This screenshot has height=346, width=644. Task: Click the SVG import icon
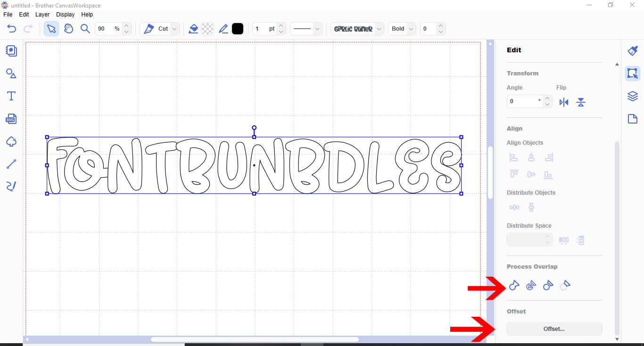(x=11, y=119)
